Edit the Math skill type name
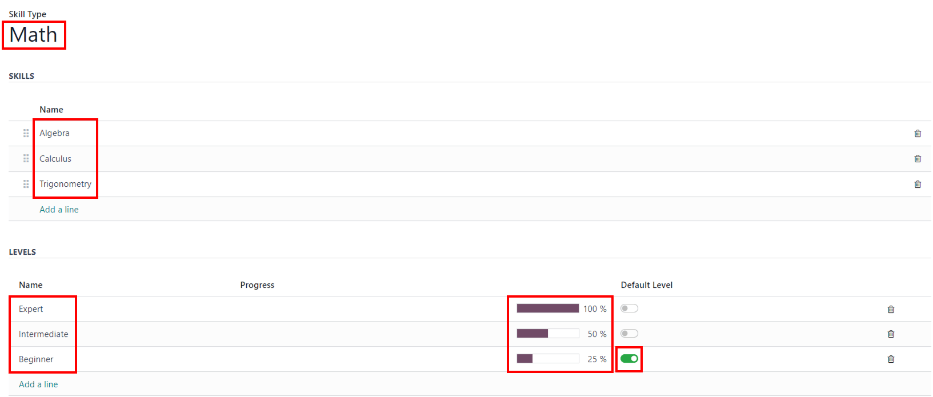The height and width of the screenshot is (397, 933). 34,35
